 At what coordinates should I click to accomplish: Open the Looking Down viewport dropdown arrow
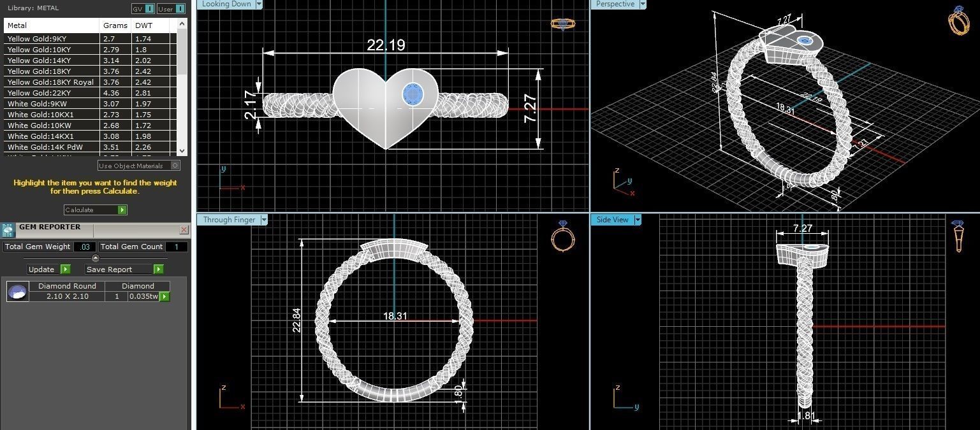259,4
